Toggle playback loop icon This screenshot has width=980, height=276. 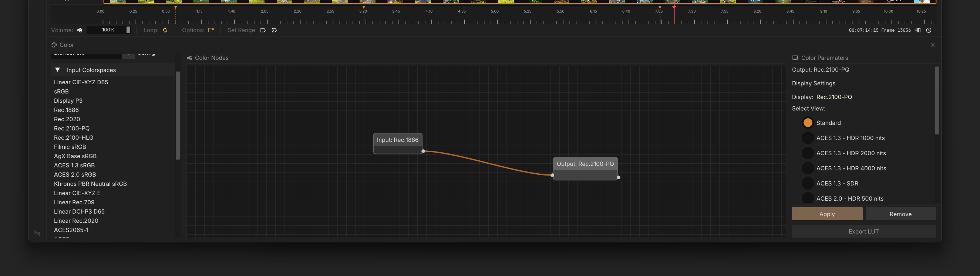coord(165,30)
